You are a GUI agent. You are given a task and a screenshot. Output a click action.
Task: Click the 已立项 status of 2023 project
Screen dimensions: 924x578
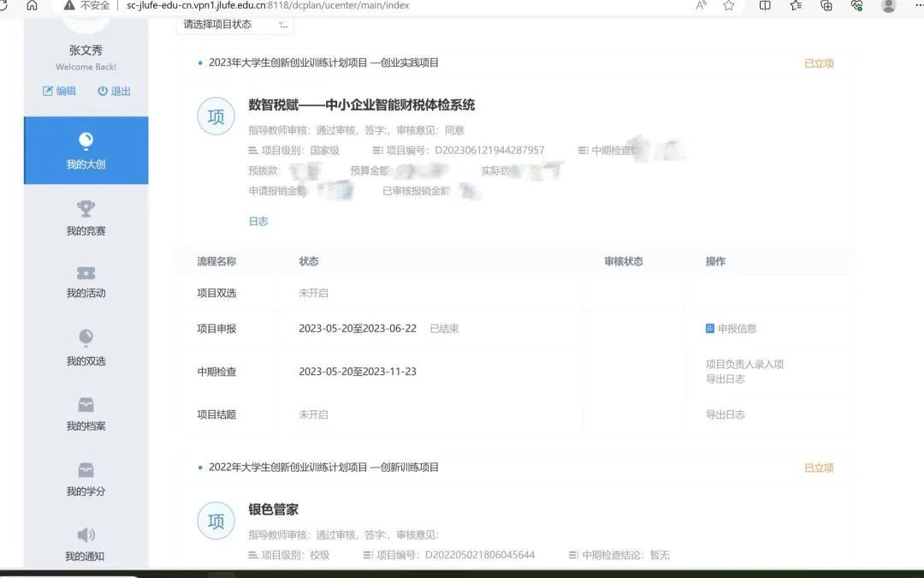click(x=819, y=63)
